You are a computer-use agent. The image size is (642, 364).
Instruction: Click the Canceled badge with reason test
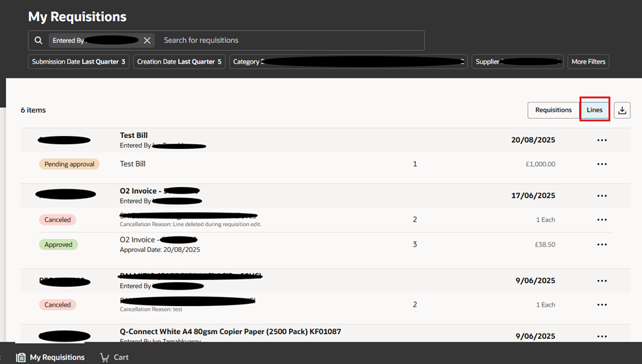pyautogui.click(x=57, y=305)
